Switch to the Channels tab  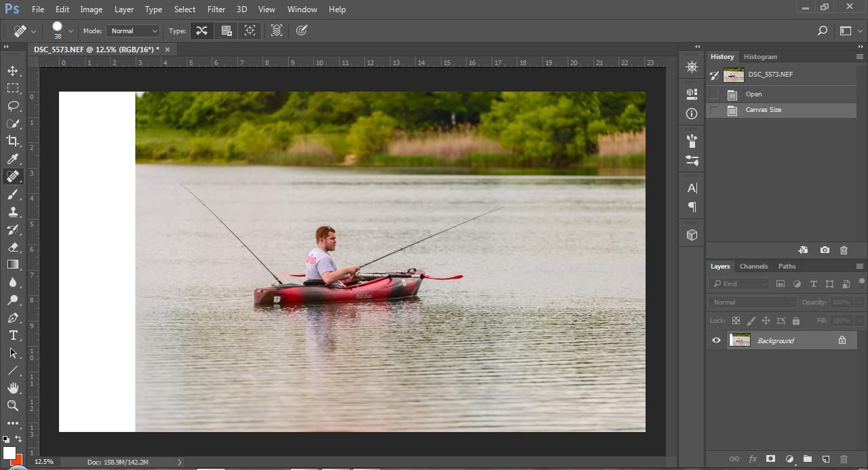pos(753,266)
